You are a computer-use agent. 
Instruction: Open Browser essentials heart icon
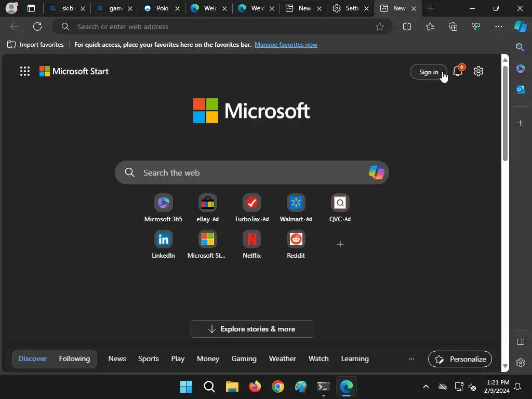click(x=476, y=26)
